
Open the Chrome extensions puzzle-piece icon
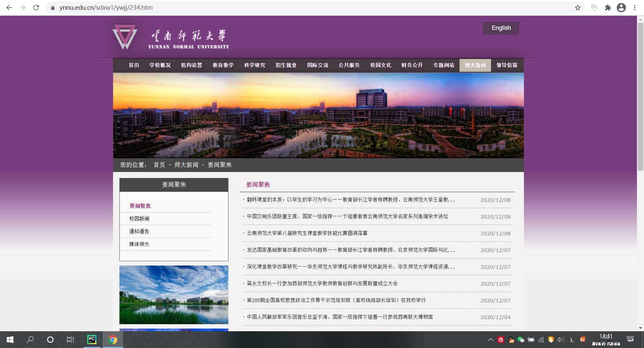(608, 7)
